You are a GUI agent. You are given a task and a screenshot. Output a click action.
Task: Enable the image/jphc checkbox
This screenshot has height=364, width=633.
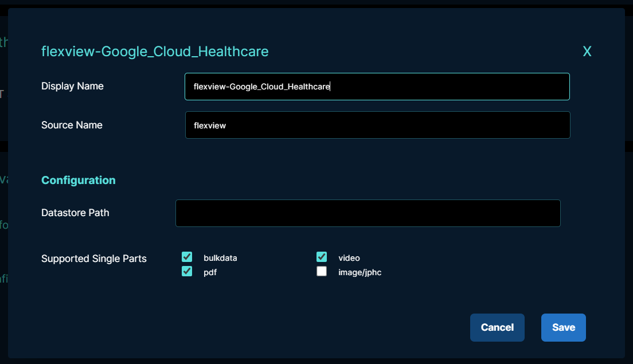[x=322, y=271]
